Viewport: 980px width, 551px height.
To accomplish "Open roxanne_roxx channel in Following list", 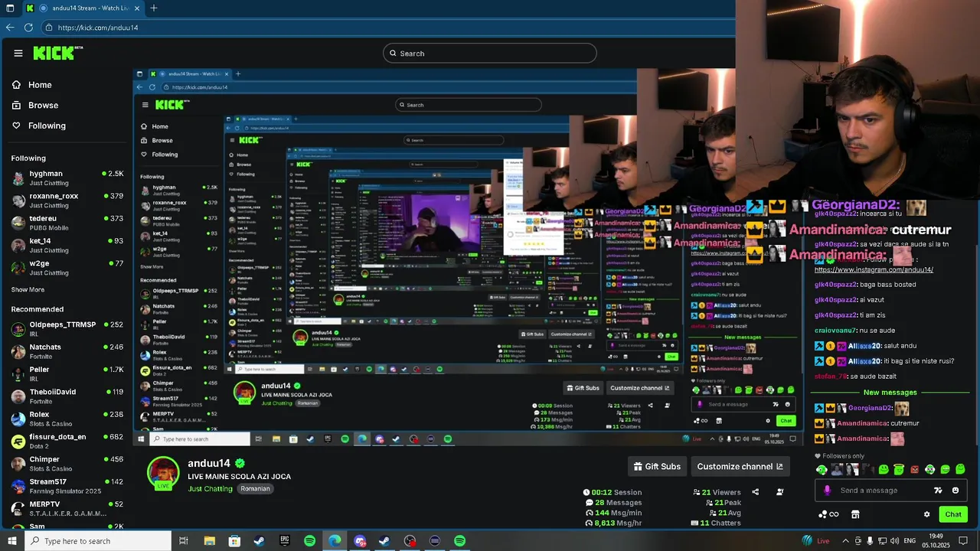I will [67, 201].
